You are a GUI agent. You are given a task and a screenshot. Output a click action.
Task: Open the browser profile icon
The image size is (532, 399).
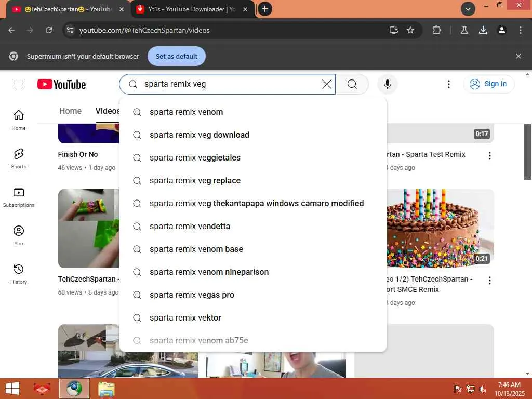click(501, 30)
